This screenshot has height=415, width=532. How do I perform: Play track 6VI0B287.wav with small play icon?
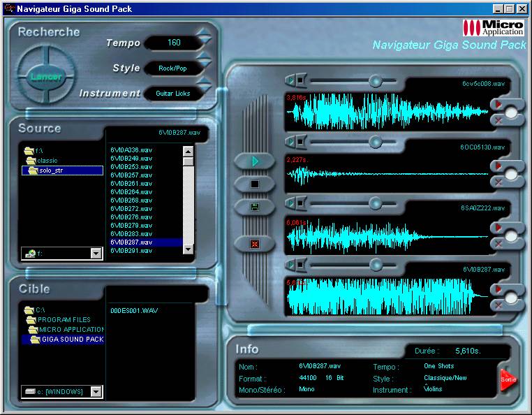(290, 265)
